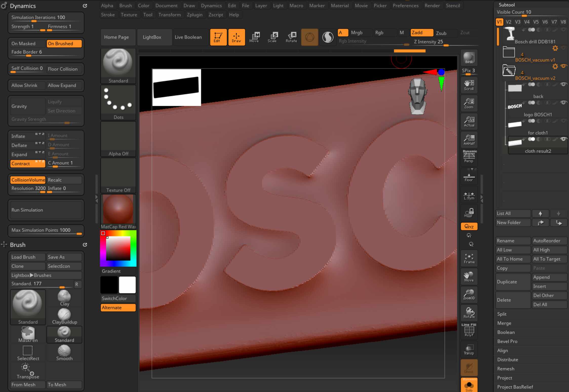The width and height of the screenshot is (569, 392).
Task: Open the current Standard brush picker
Action: pyautogui.click(x=118, y=66)
